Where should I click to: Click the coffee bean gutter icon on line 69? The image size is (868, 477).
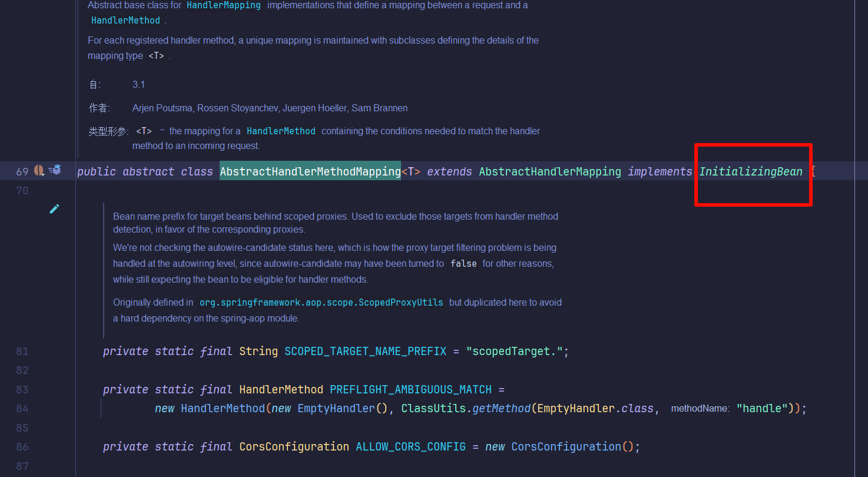click(x=39, y=171)
